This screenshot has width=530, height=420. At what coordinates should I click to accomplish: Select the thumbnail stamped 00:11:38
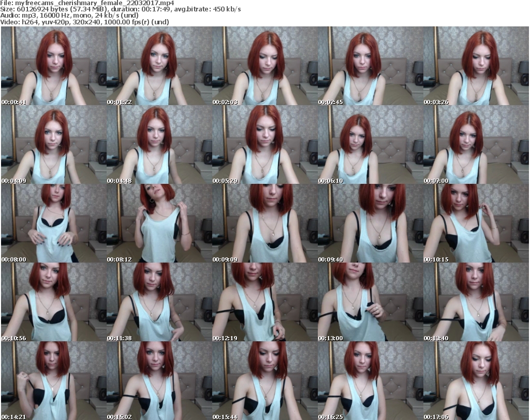pyautogui.click(x=159, y=302)
